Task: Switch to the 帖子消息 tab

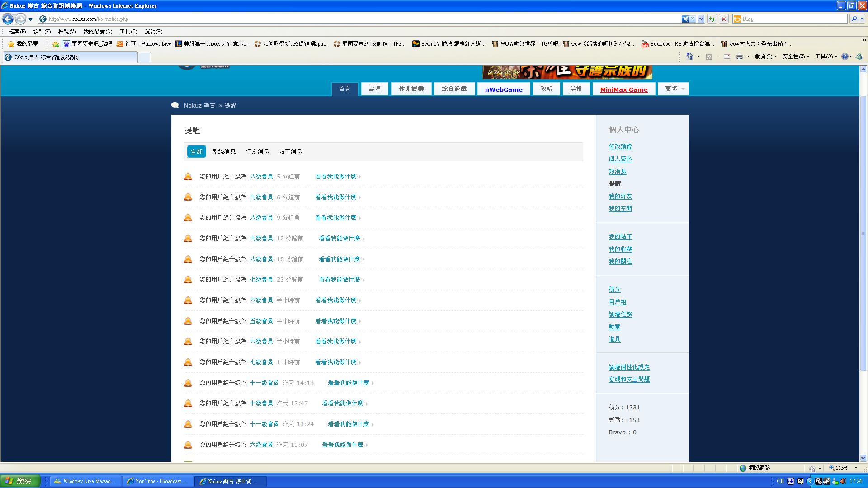Action: 290,151
